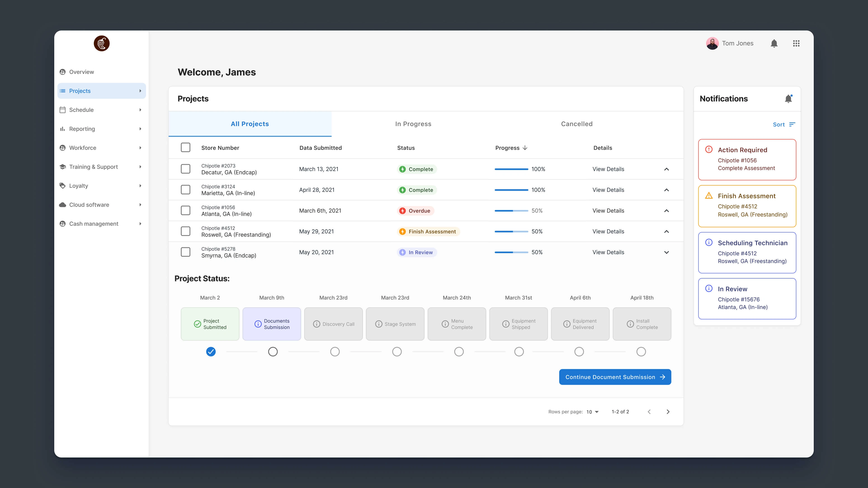Check the Chipotle #1056 row checkbox
This screenshot has width=868, height=488.
[186, 211]
